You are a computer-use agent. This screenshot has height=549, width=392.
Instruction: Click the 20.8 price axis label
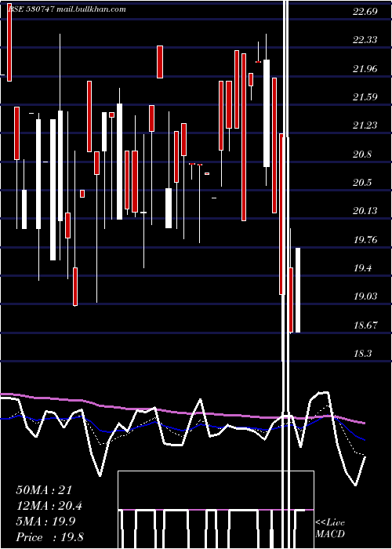pyautogui.click(x=362, y=154)
